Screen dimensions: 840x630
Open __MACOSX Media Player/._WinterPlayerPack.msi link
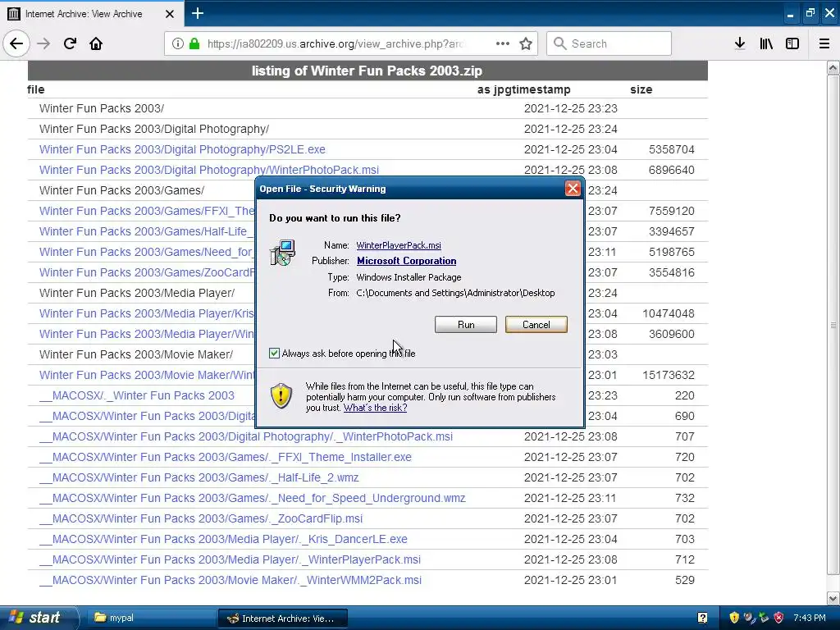[x=230, y=559]
